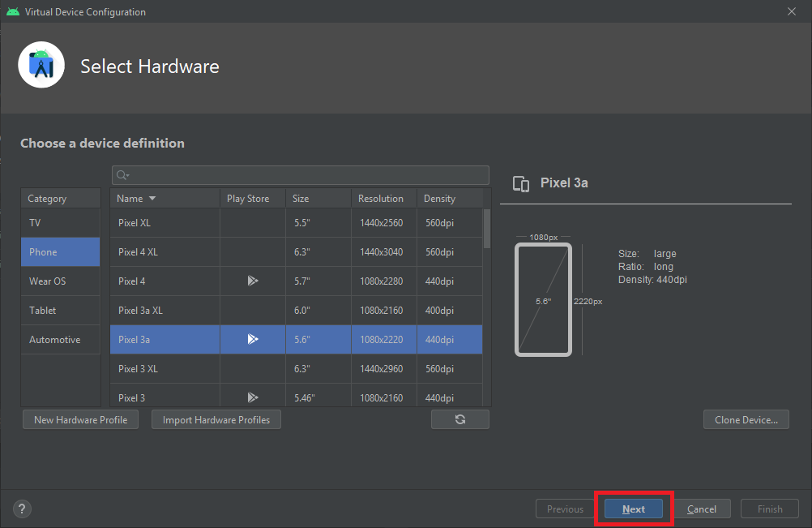Click the Category column header

[61, 199]
